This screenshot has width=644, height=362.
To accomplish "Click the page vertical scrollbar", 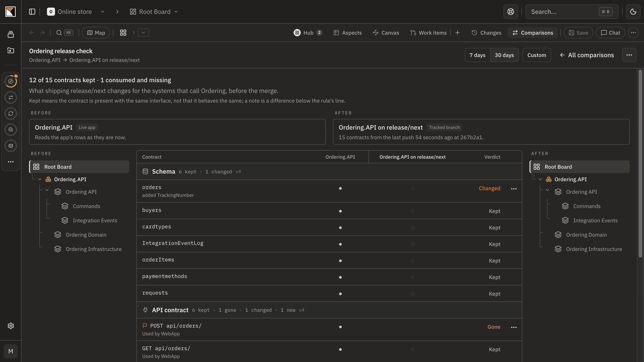I will pyautogui.click(x=640, y=164).
